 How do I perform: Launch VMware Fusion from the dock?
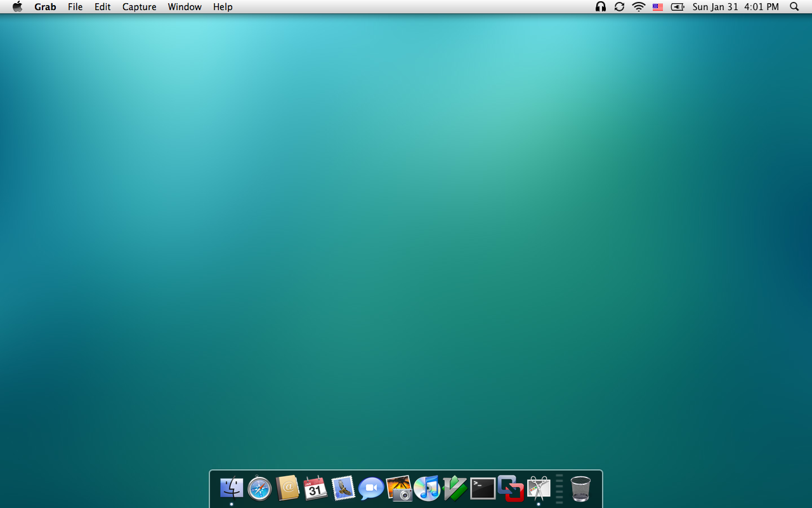click(x=511, y=488)
